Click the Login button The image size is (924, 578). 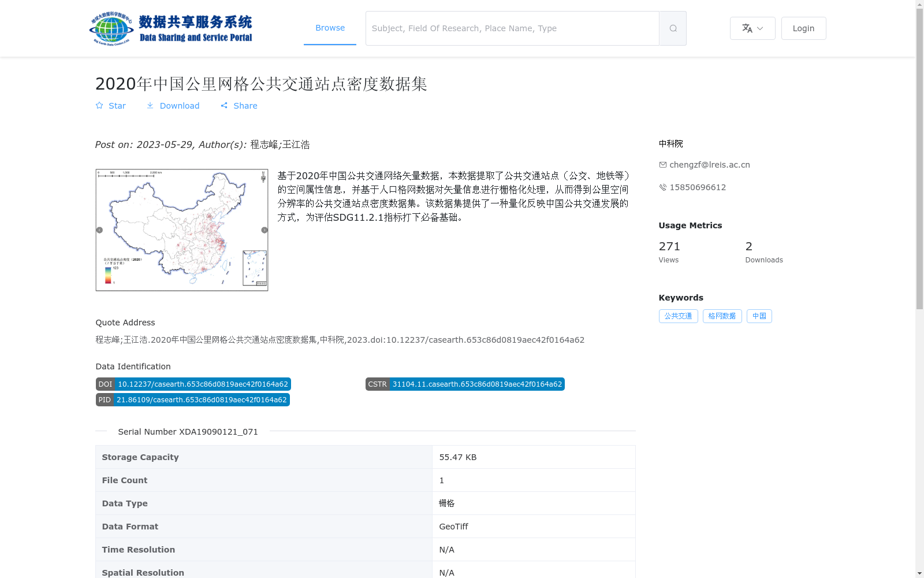[x=803, y=28]
